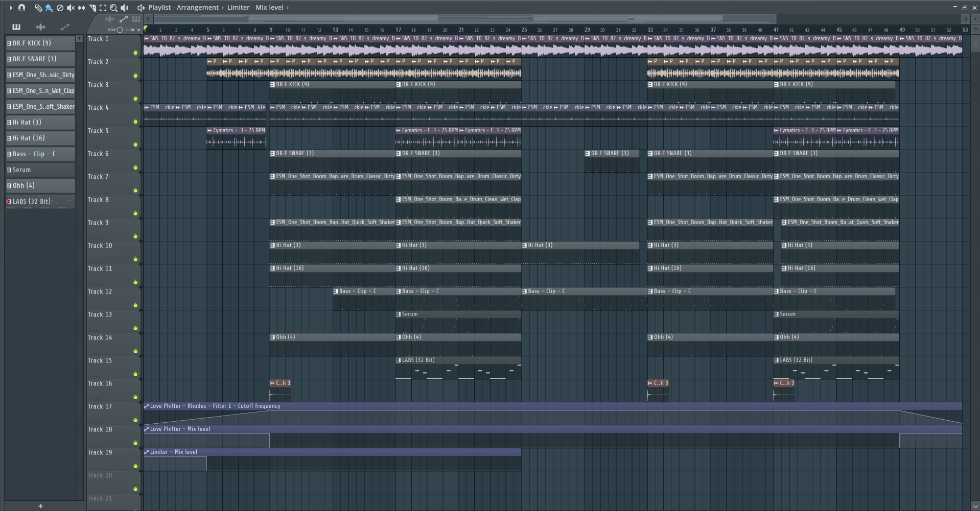Open LABS (32 Bit) clip menu at bar 41
980x511 pixels.
click(x=777, y=360)
